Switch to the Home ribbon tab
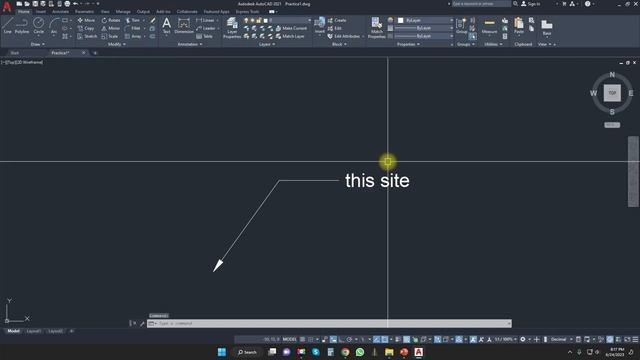The image size is (640, 360). pos(24,12)
